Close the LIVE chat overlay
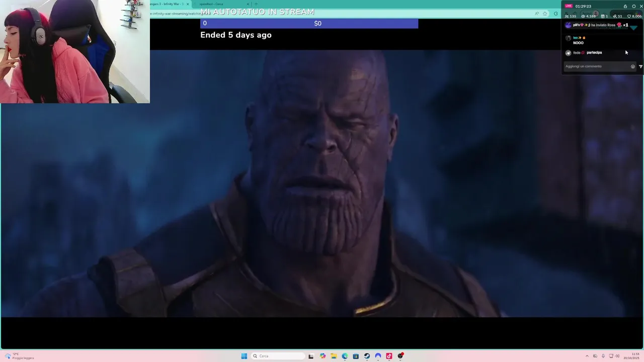The width and height of the screenshot is (644, 362). coord(641,6)
